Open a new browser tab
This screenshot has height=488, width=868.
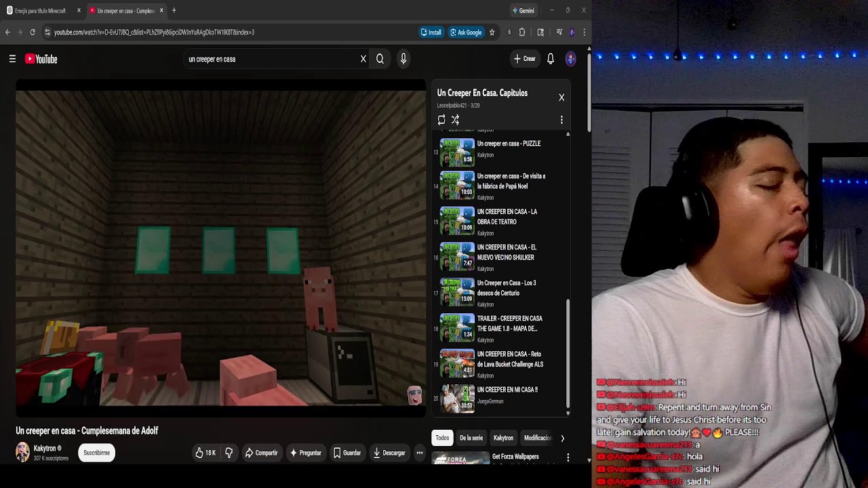click(174, 11)
